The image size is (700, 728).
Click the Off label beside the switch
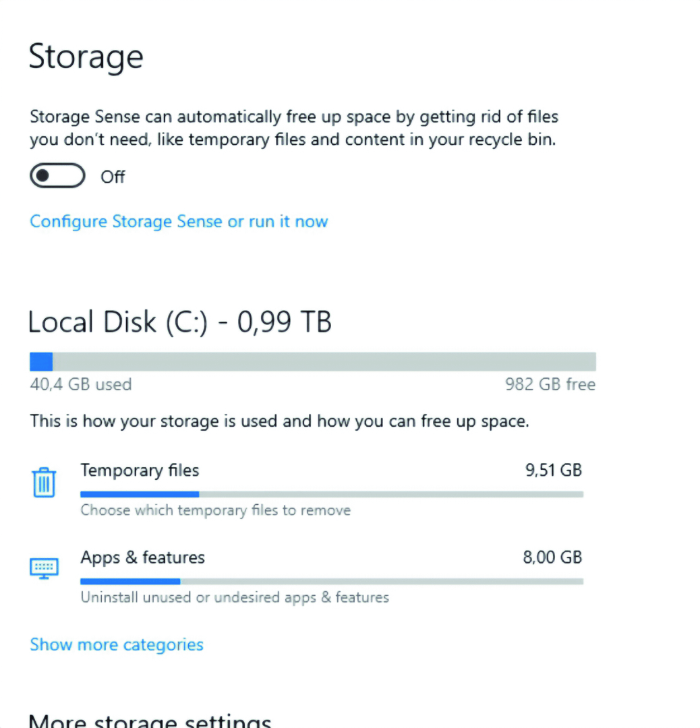(x=113, y=177)
